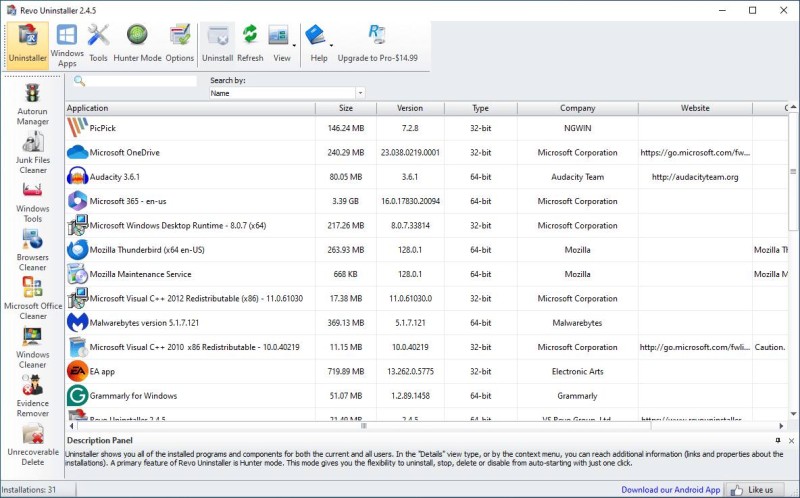This screenshot has height=498, width=800.
Task: Expand the Search by Name dropdown
Action: 359,93
